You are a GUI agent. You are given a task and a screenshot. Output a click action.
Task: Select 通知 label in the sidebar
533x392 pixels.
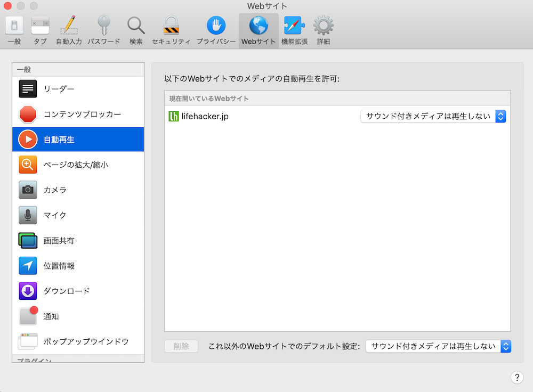click(51, 316)
